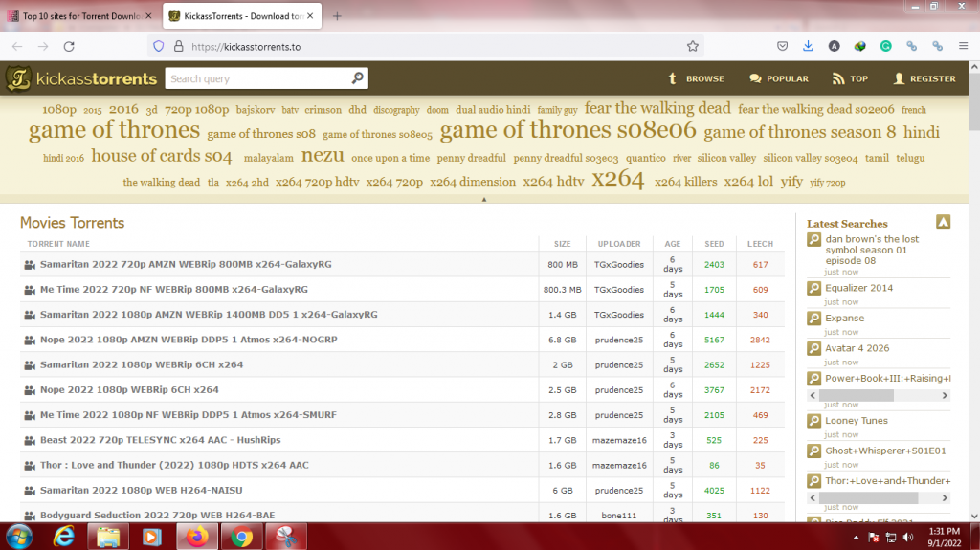Screen dimensions: 980x550
Task: Open the Browse navigation item
Action: pos(696,78)
